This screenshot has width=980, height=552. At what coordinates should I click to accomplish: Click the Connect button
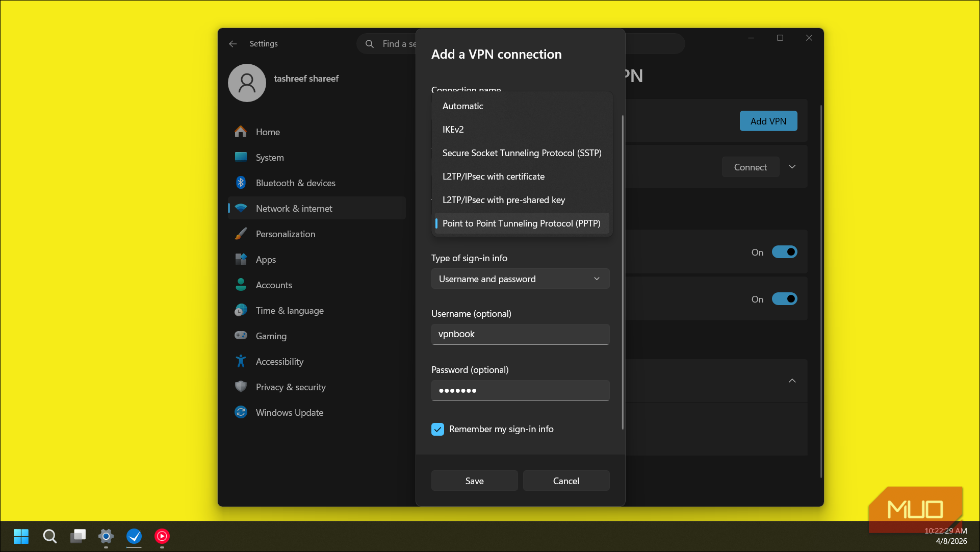[x=750, y=167]
